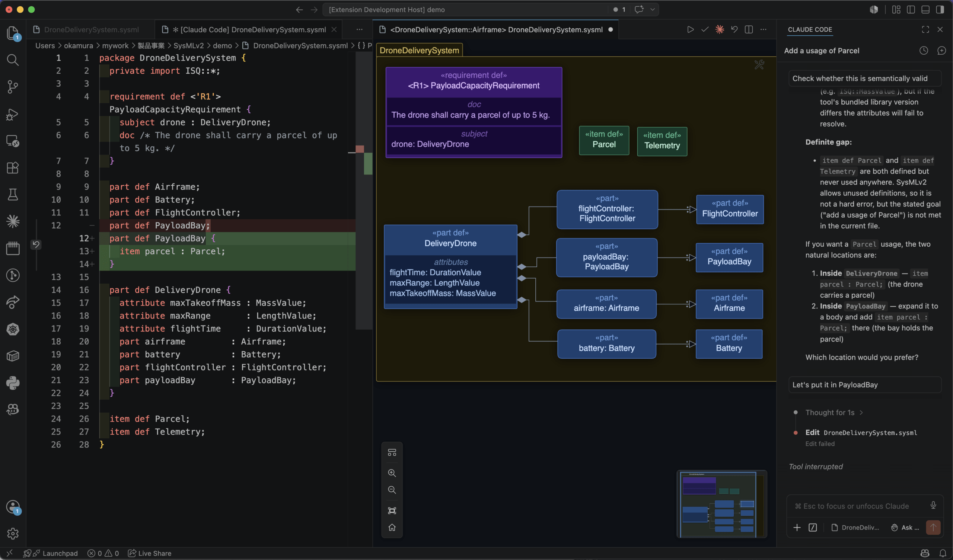
Task: Open the Source Control view
Action: tap(13, 87)
